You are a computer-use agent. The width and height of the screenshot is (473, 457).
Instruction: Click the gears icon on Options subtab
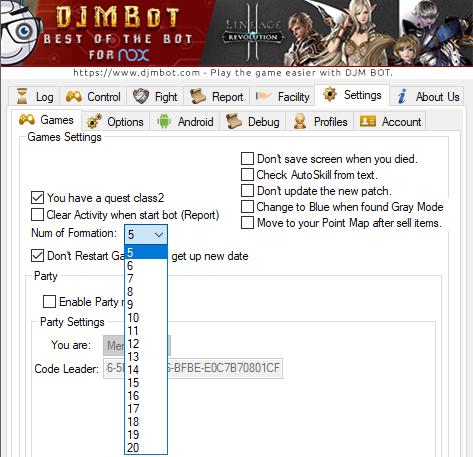point(94,121)
